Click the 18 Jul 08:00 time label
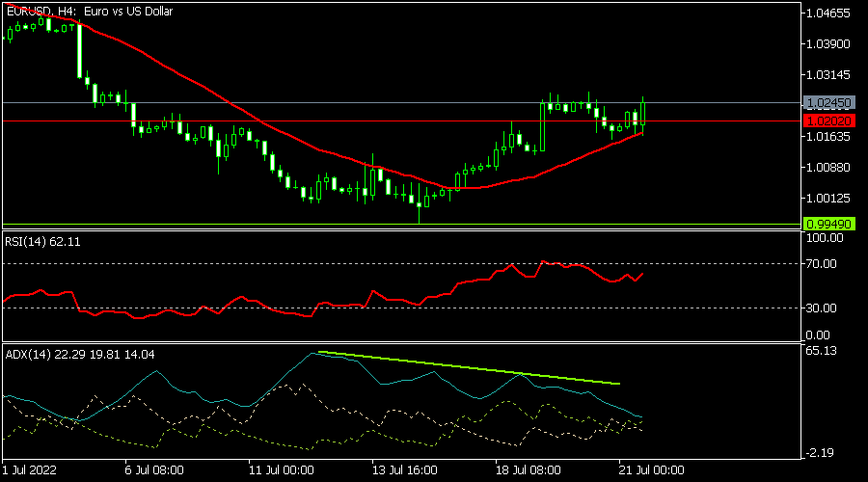 pyautogui.click(x=528, y=470)
